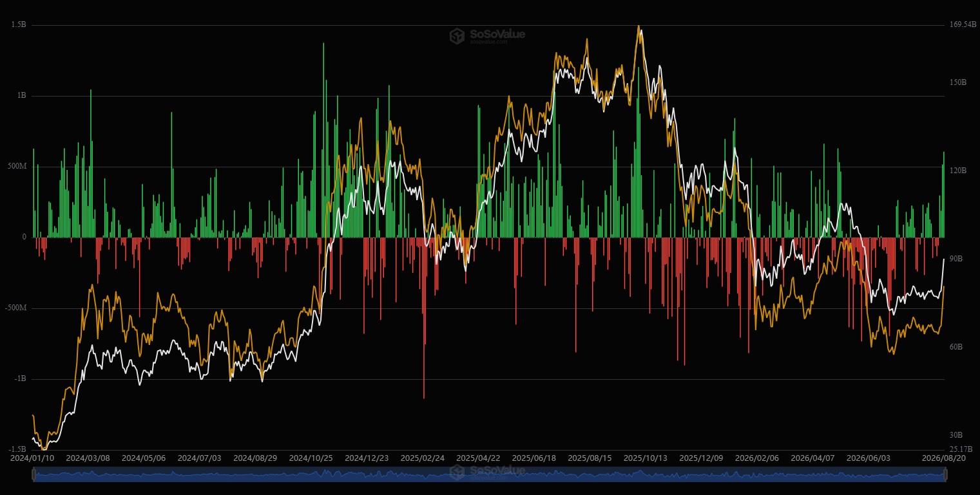Click the 120B right axis label
This screenshot has height=495, width=980.
click(958, 171)
